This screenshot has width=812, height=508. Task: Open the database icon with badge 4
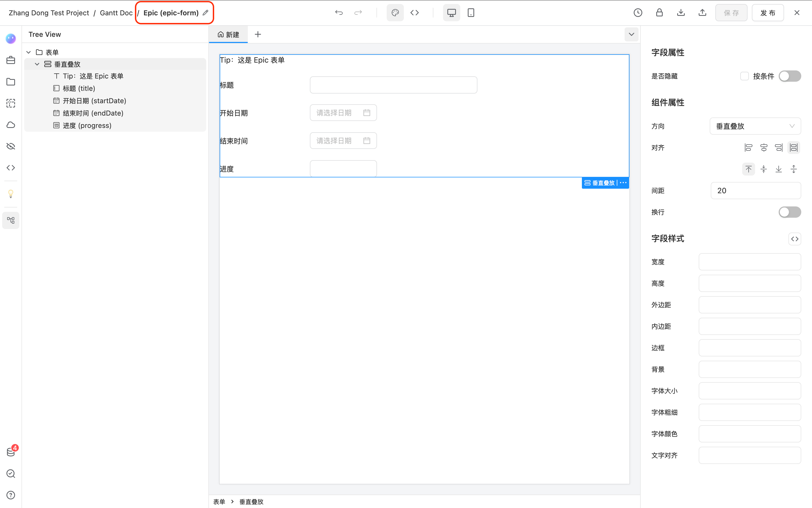point(11,452)
